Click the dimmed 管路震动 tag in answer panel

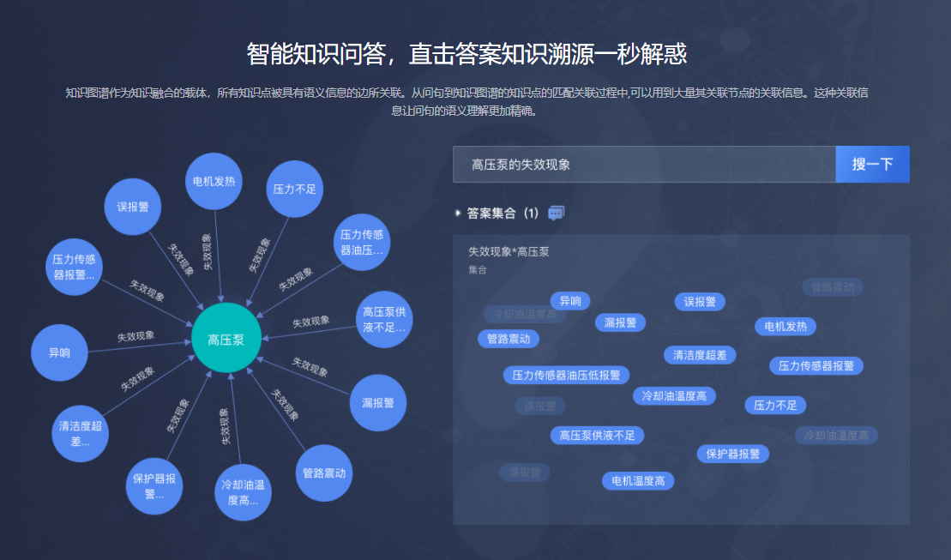(x=833, y=287)
